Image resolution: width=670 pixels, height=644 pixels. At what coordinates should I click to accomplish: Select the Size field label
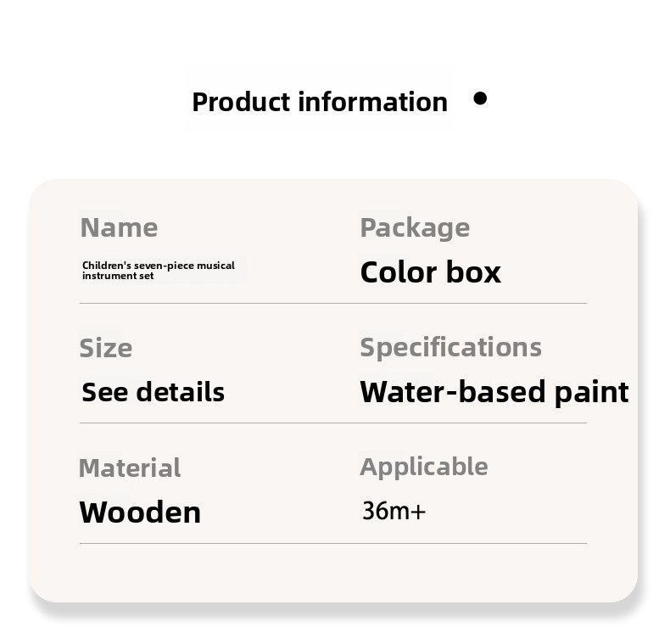coord(106,348)
